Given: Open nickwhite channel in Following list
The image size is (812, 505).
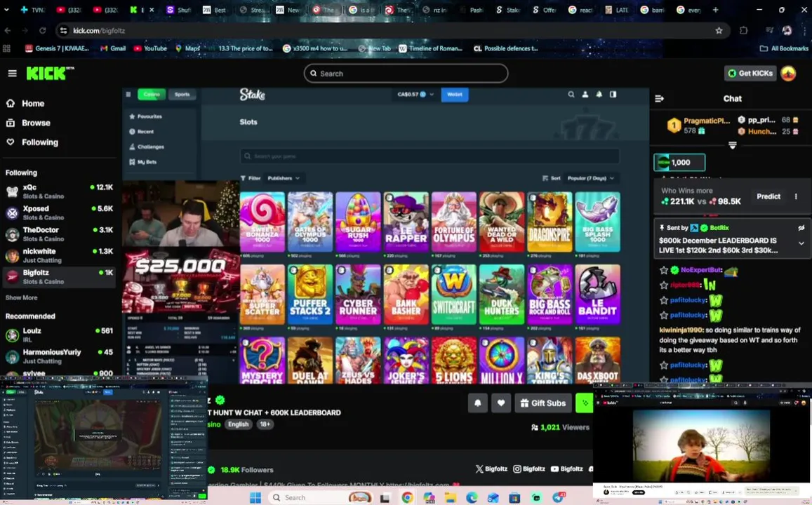Looking at the screenshot, I should coord(59,255).
